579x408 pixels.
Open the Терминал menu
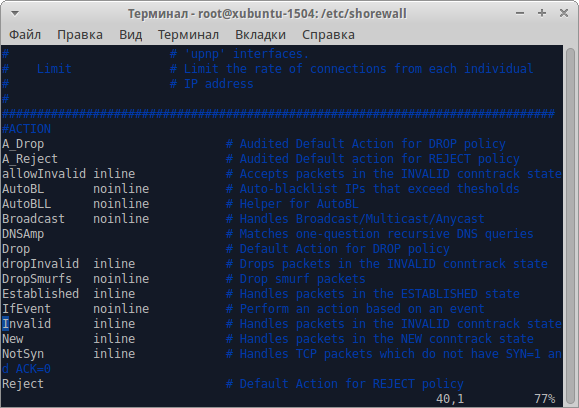[x=188, y=35]
